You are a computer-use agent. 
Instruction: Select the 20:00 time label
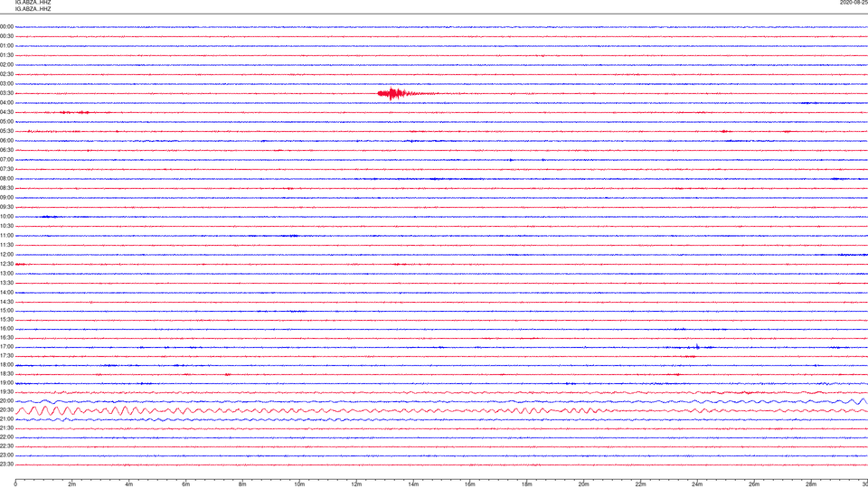coord(6,401)
